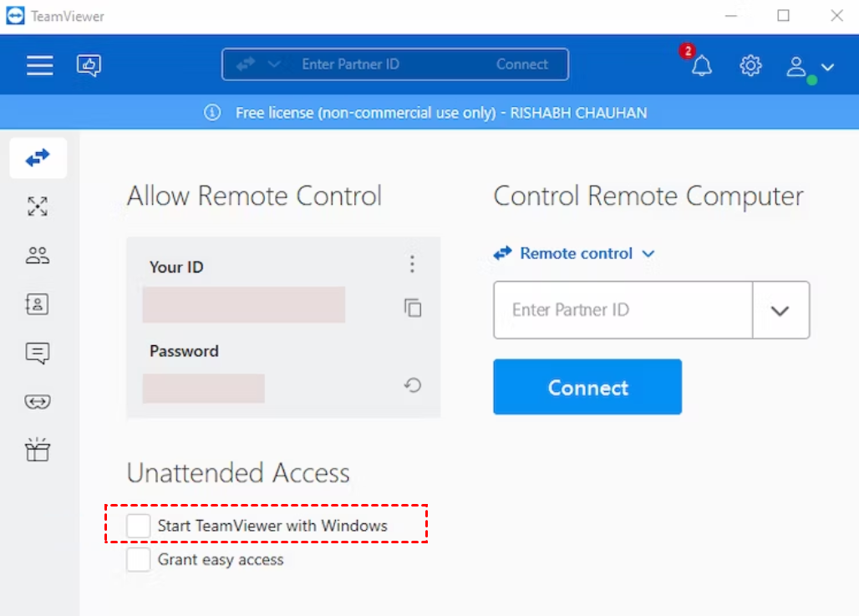Click the Enter Partner ID field in main panel
Image resolution: width=859 pixels, height=616 pixels.
(x=623, y=310)
